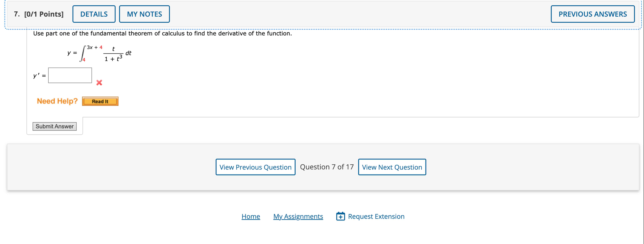Click the Question 7 of 17 indicator
This screenshot has width=644, height=244.
click(x=327, y=167)
